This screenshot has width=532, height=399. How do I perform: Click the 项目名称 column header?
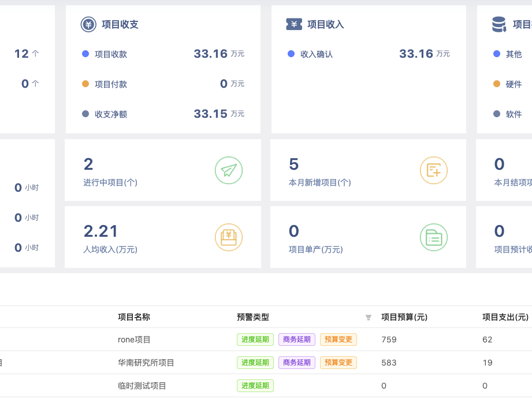[134, 317]
